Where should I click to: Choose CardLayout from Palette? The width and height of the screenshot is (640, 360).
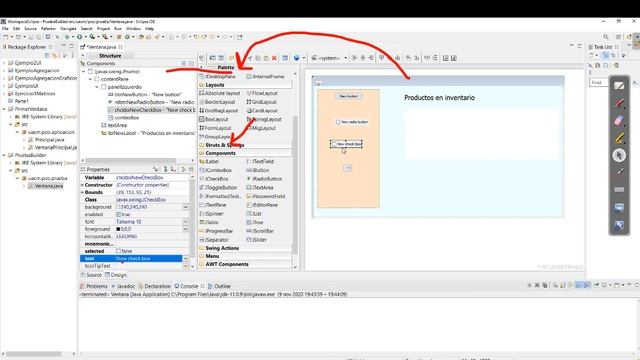[x=262, y=111]
